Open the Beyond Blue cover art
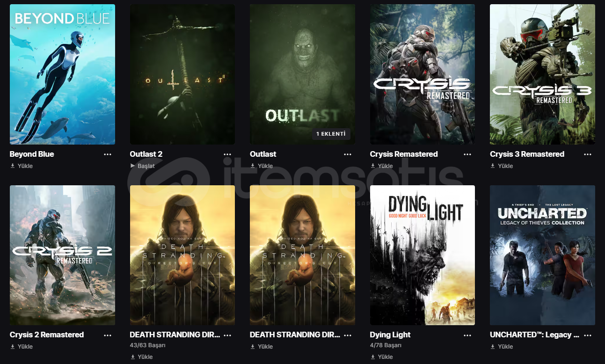The width and height of the screenshot is (605, 364). click(62, 74)
